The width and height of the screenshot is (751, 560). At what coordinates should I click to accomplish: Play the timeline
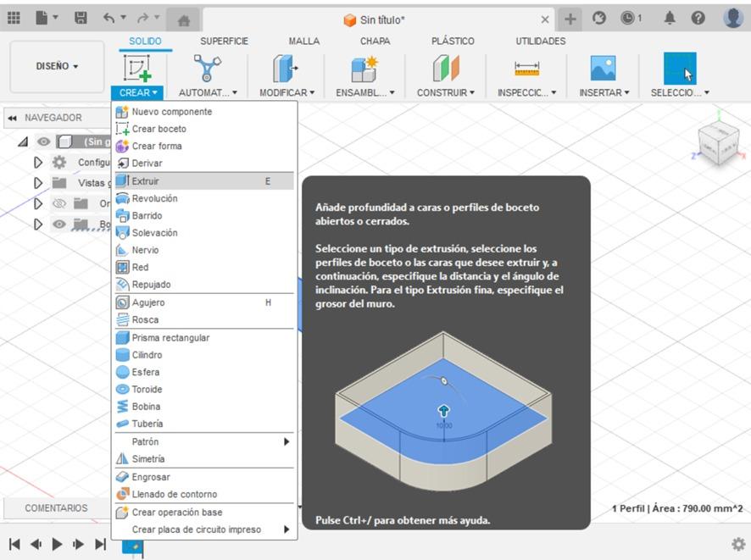click(57, 544)
